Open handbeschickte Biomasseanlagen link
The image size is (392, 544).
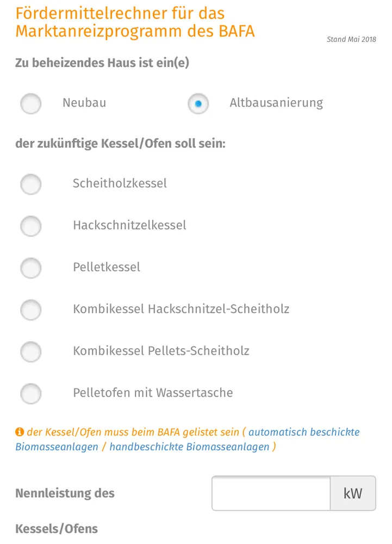[189, 447]
